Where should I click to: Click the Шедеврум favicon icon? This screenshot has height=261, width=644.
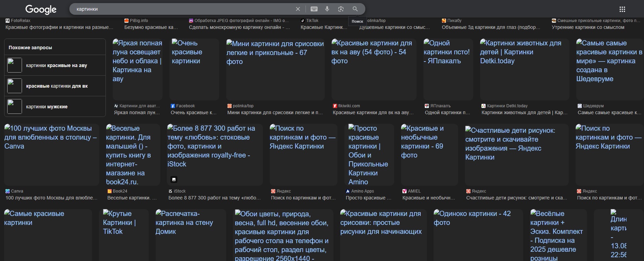[580, 106]
